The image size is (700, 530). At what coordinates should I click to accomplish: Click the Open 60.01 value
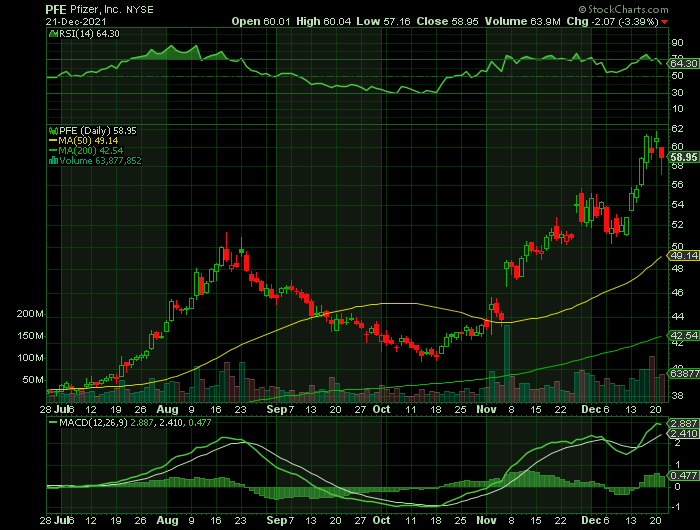[x=261, y=21]
